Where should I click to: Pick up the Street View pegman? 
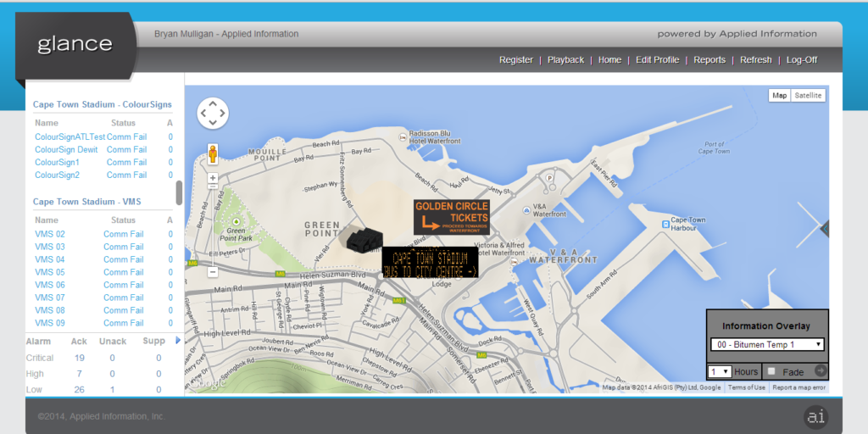(x=213, y=153)
